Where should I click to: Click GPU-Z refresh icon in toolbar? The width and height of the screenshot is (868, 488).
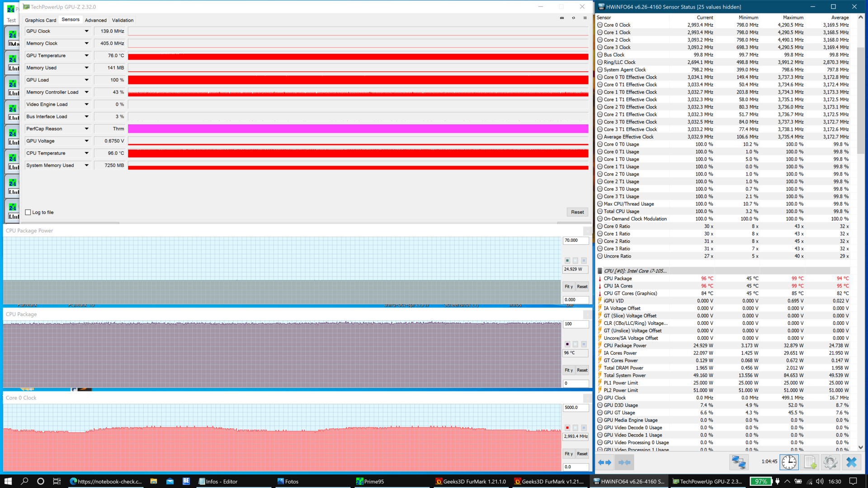(x=574, y=18)
